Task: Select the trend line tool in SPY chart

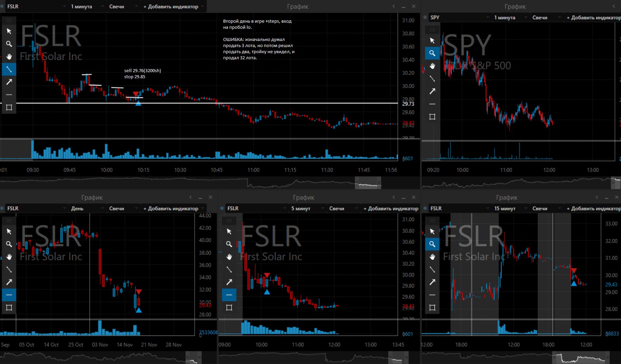Action: pyautogui.click(x=432, y=79)
